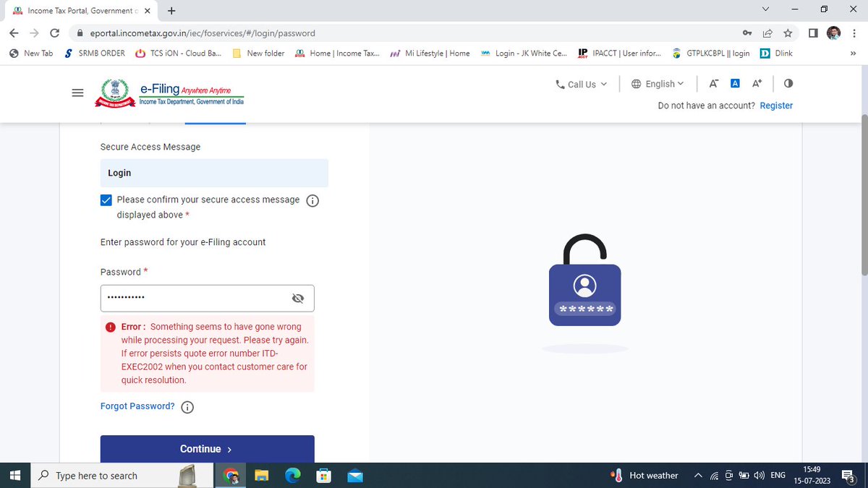Click the error text mentioning ITD-EXEC2002
The width and height of the screenshot is (868, 488).
pyautogui.click(x=214, y=354)
